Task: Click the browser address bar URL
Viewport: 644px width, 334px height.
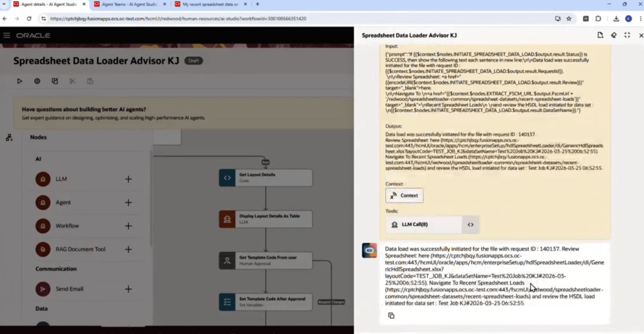Action: click(x=178, y=19)
